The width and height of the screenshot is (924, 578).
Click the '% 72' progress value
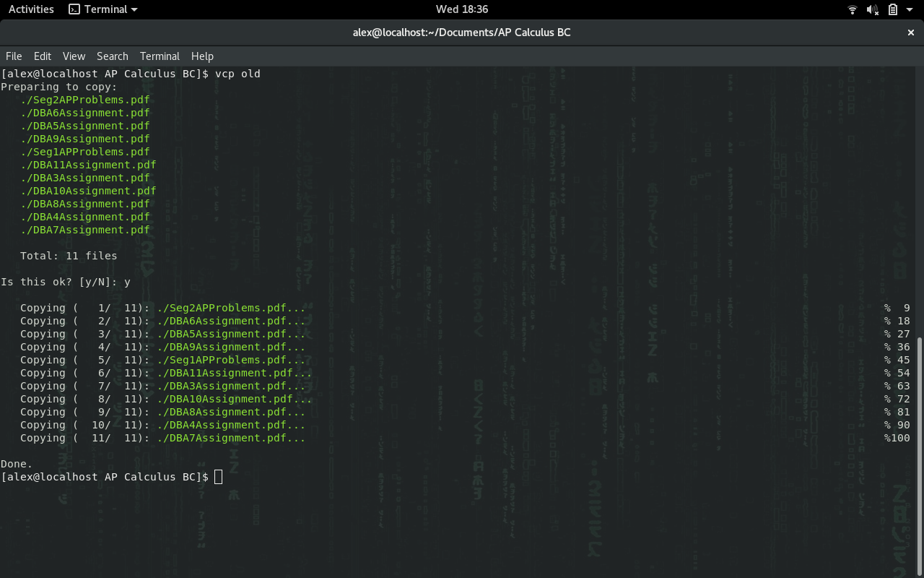897,399
